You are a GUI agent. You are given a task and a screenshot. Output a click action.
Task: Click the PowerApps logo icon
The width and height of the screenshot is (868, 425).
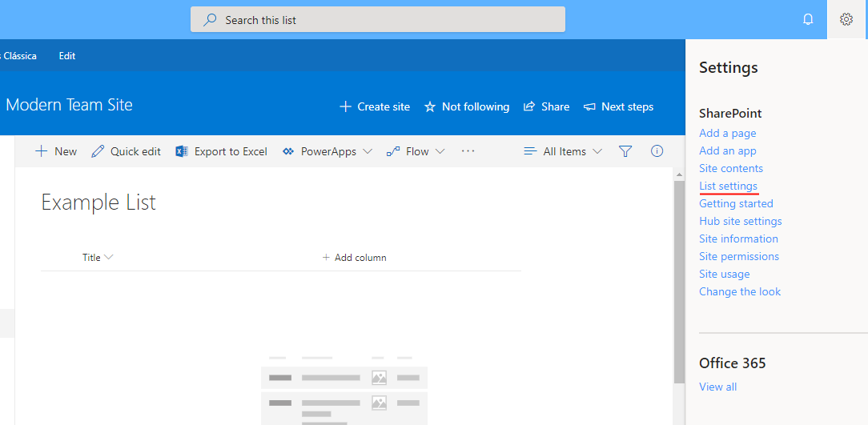coord(287,151)
